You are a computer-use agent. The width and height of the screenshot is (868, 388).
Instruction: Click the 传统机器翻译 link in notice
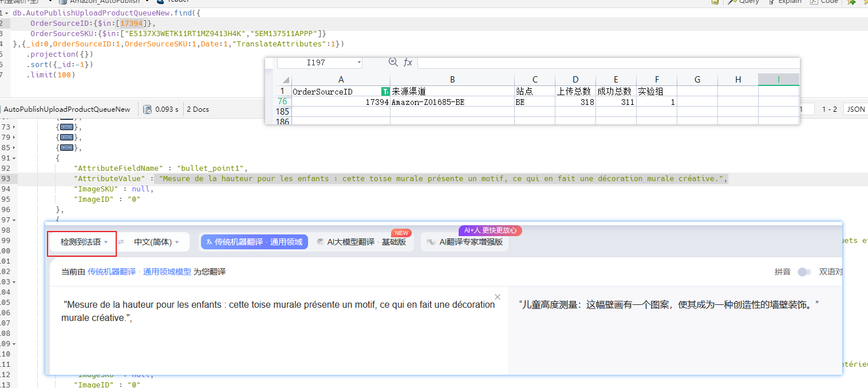(112, 272)
